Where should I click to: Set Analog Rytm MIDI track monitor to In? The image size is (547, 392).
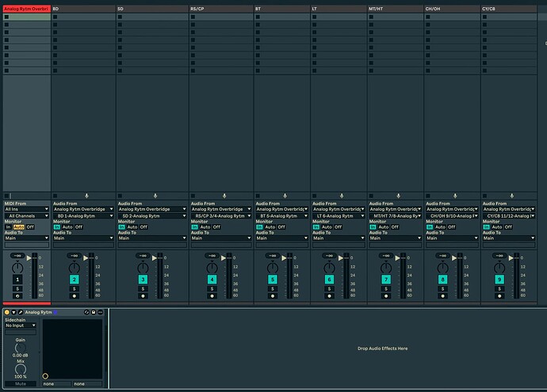pyautogui.click(x=9, y=226)
